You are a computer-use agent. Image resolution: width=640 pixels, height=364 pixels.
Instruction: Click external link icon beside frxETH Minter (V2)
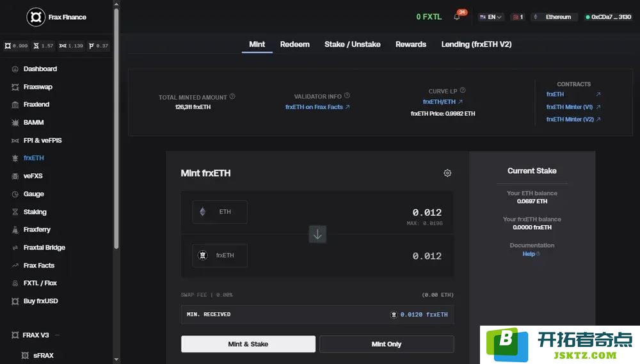pyautogui.click(x=598, y=119)
